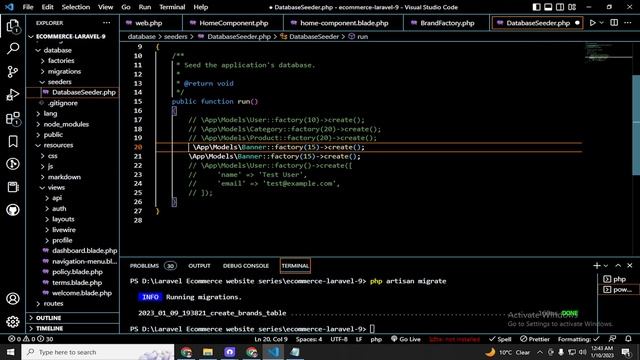The width and height of the screenshot is (640, 360).
Task: Select the .gitignore file
Action: (62, 103)
